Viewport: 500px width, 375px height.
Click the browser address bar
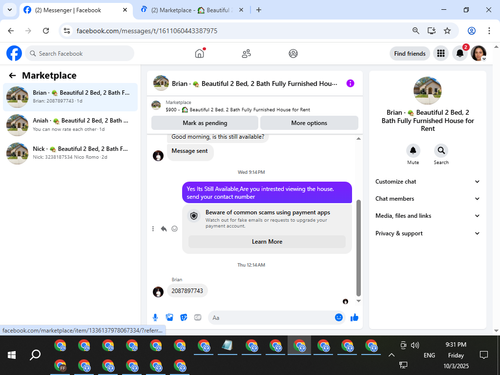tap(240, 31)
